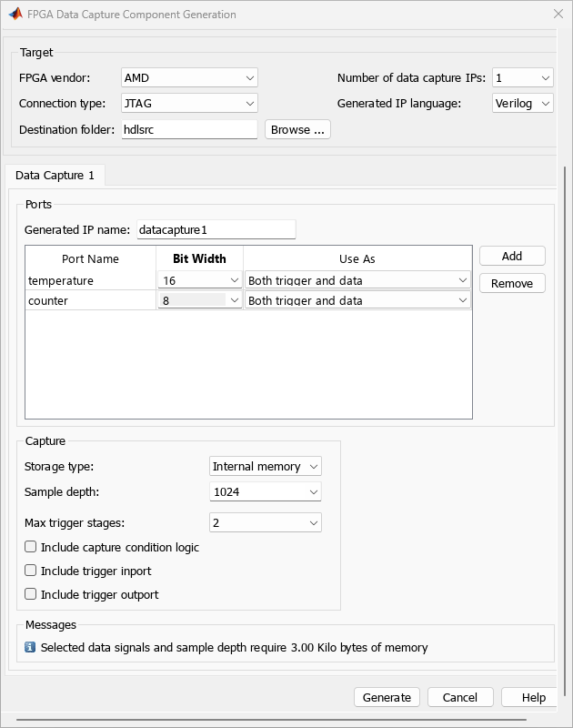This screenshot has height=728, width=573.
Task: Open the FPGA vendor dropdown
Action: tap(189, 78)
